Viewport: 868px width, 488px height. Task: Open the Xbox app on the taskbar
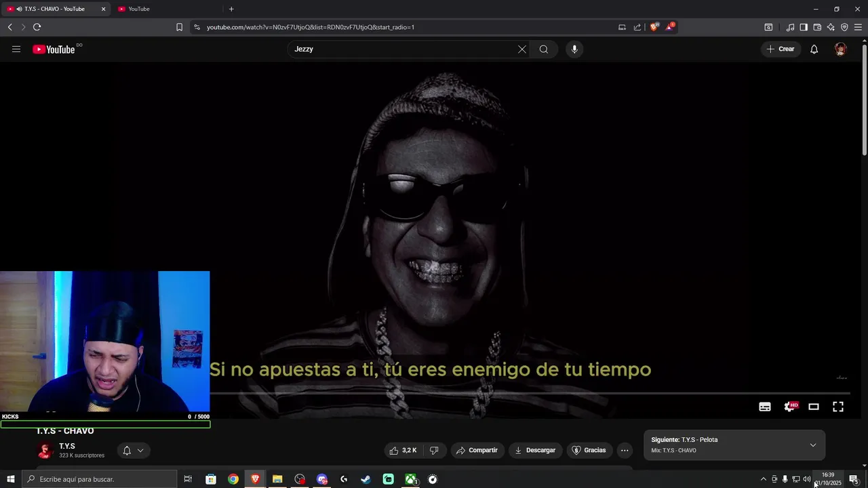pos(411,479)
